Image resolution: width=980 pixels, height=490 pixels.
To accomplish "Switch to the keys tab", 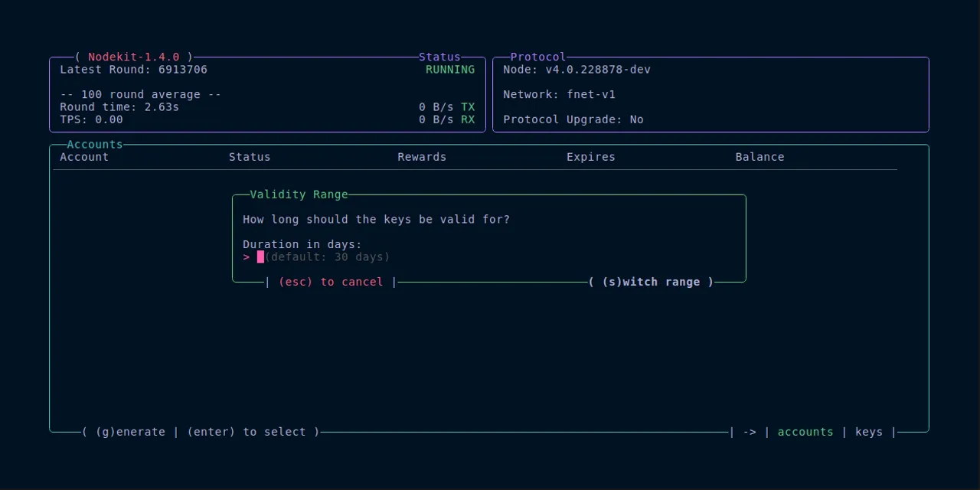I will [x=869, y=433].
